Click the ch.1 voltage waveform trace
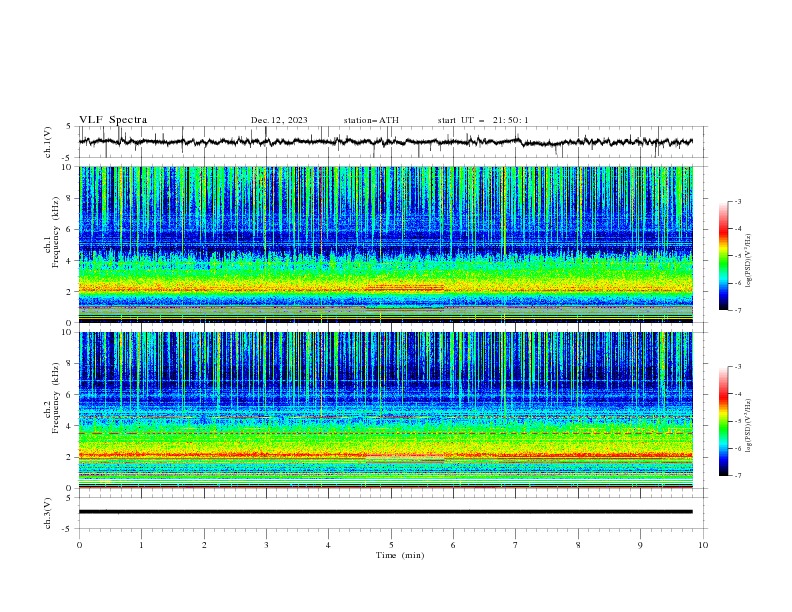Image resolution: width=792 pixels, height=612 pixels. click(x=386, y=142)
